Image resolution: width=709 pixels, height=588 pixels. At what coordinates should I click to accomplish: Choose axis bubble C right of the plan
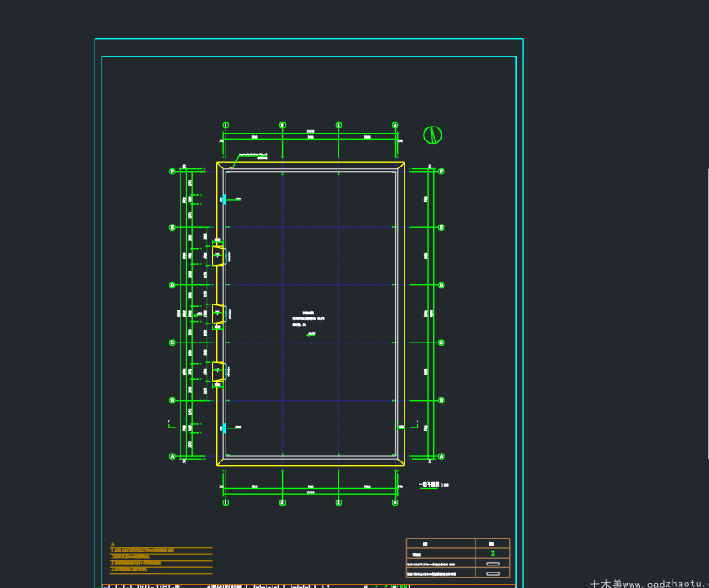tap(442, 343)
